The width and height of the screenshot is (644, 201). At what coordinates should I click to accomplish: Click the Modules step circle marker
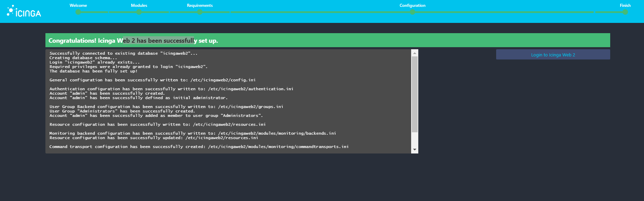tap(139, 12)
